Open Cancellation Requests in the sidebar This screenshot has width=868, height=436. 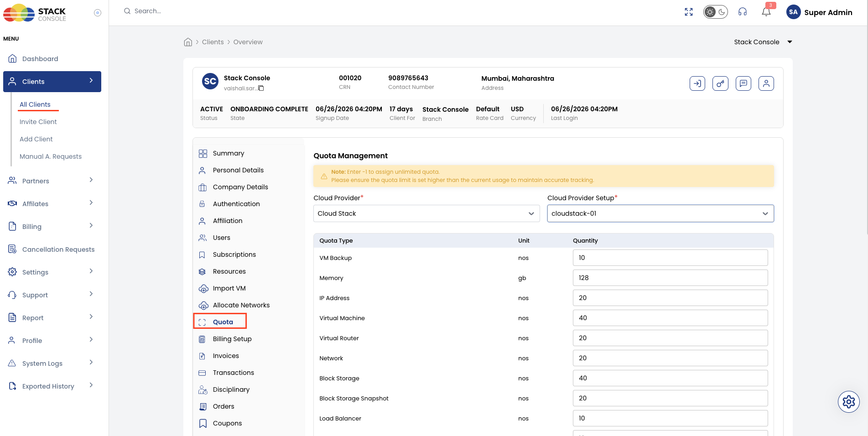coord(52,249)
